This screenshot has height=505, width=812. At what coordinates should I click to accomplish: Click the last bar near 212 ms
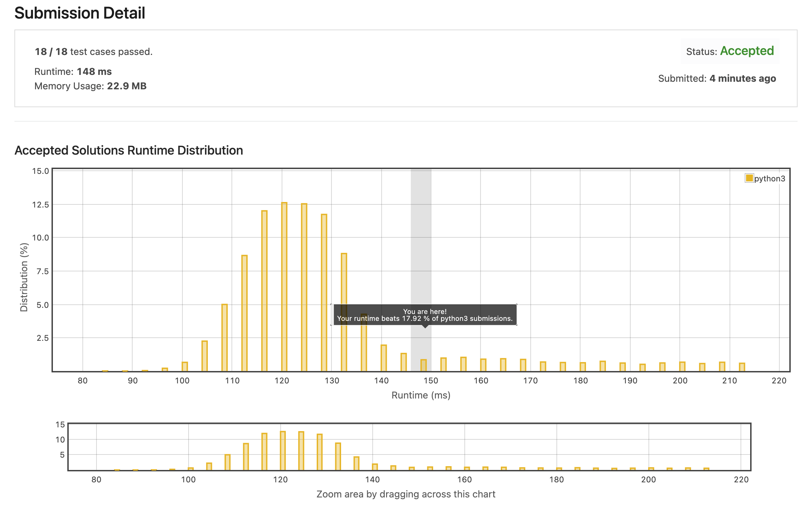click(742, 367)
